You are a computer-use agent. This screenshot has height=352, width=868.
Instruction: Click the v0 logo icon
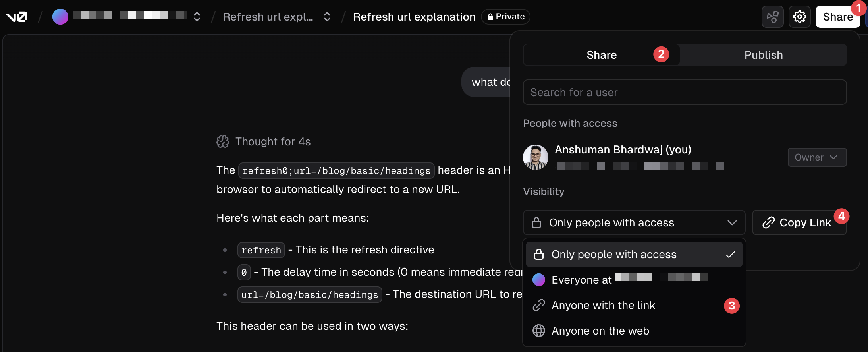16,17
